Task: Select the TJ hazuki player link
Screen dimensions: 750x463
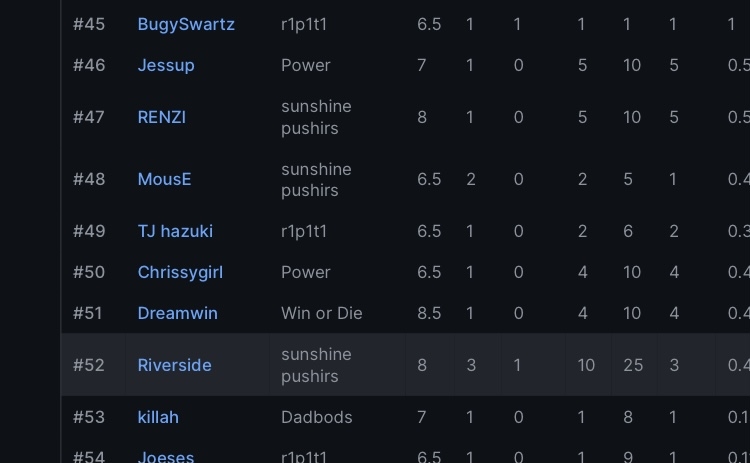Action: pyautogui.click(x=175, y=231)
